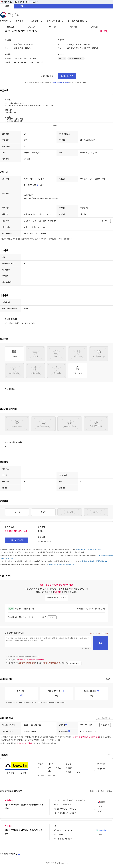
Task: Expand the 직업 능력 개발 menu
Action: [x=55, y=21]
